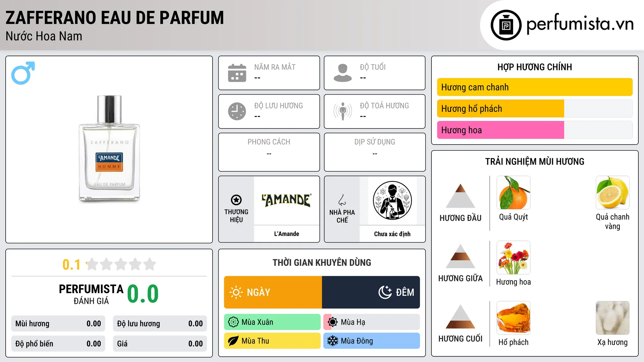Click the Quả Quýt note thumbnail
Viewport: 644px width, 362px height.
513,193
